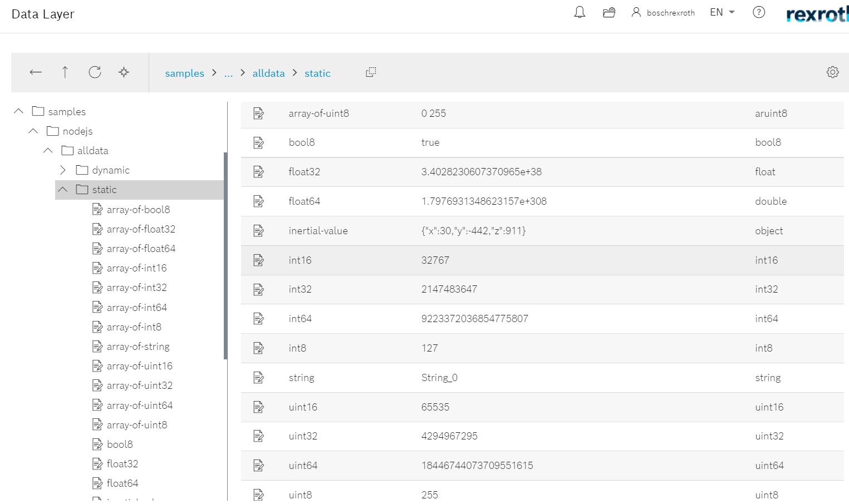Open the Help question mark icon
The image size is (849, 504).
click(x=758, y=12)
